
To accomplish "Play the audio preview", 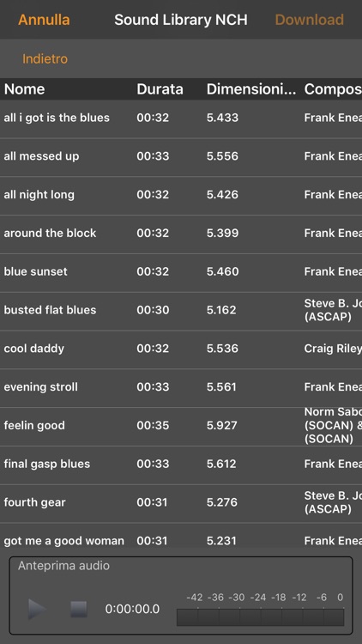I will point(37,609).
